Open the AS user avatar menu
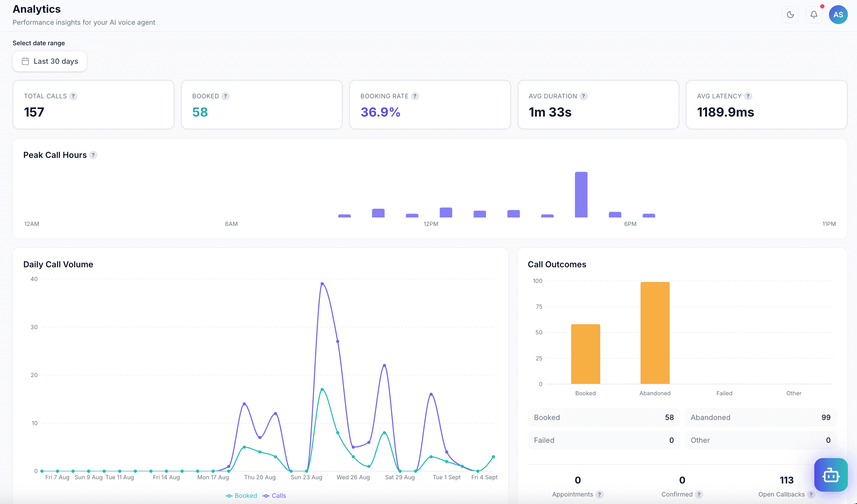This screenshot has width=857, height=504. click(838, 15)
